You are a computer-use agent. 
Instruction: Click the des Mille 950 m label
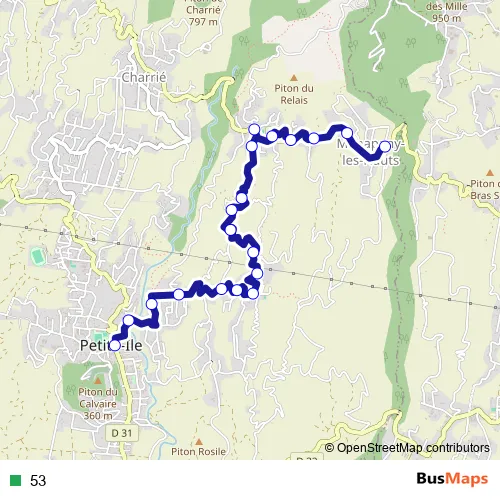pos(447,12)
